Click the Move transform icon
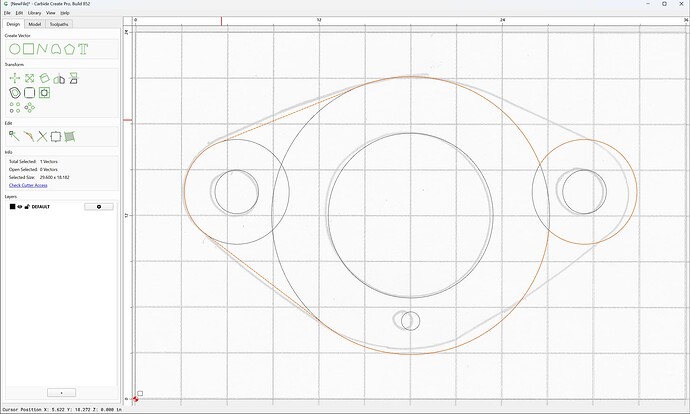The height and width of the screenshot is (414, 690). (x=15, y=78)
